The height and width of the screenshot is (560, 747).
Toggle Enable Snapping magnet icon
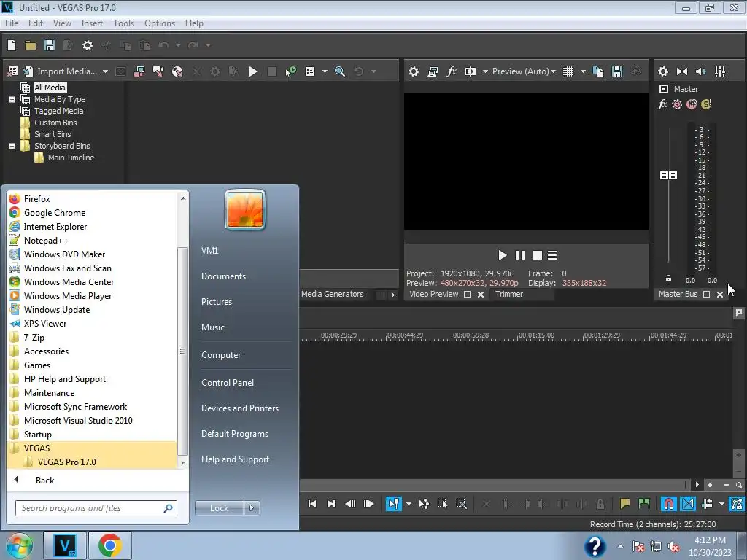coord(668,504)
